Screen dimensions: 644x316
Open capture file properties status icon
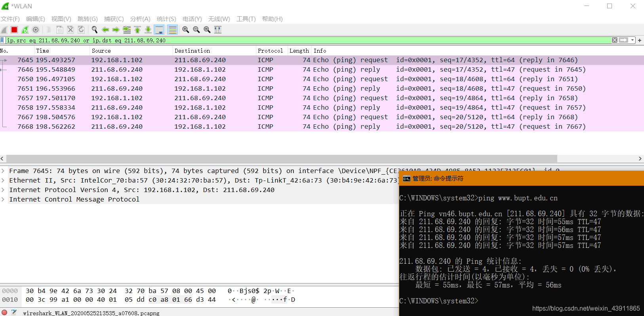pyautogui.click(x=14, y=312)
